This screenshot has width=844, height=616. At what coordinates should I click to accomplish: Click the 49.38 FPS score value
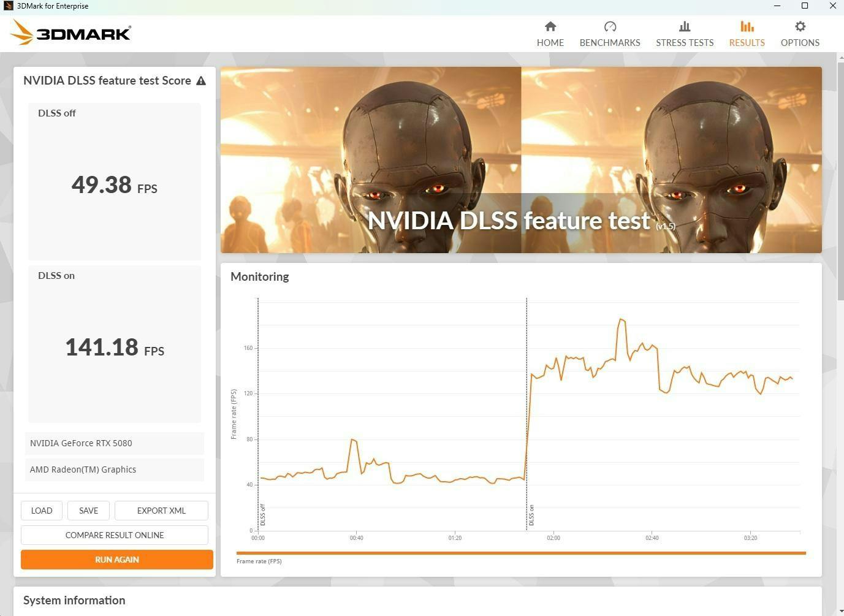[x=115, y=184]
